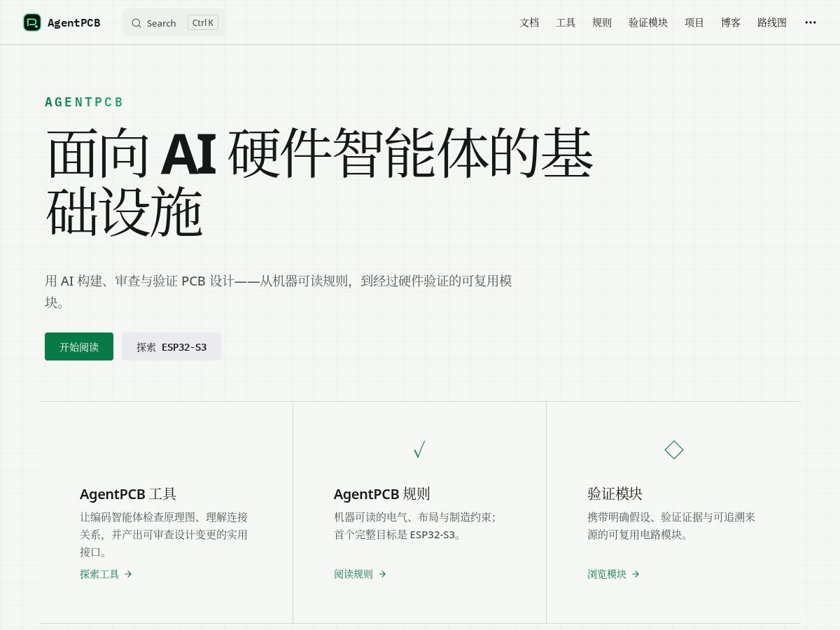The height and width of the screenshot is (630, 840).
Task: Click the AgentPCB brand name in header
Action: (x=73, y=22)
